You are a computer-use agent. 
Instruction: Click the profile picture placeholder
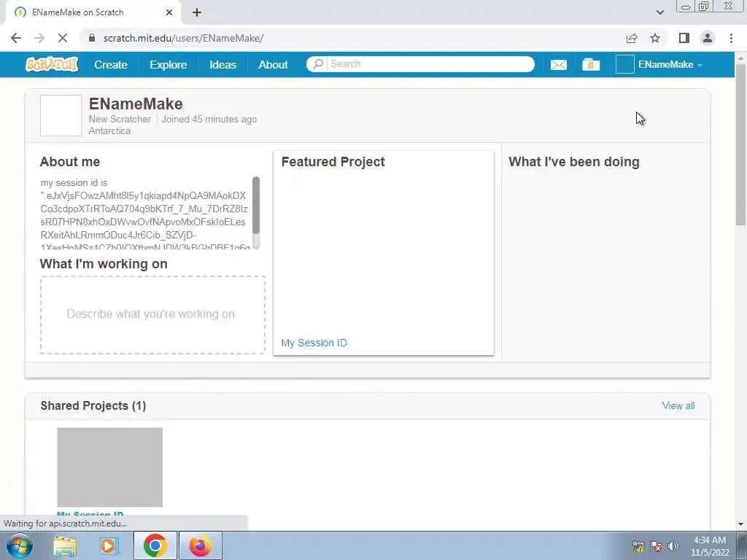pyautogui.click(x=61, y=116)
